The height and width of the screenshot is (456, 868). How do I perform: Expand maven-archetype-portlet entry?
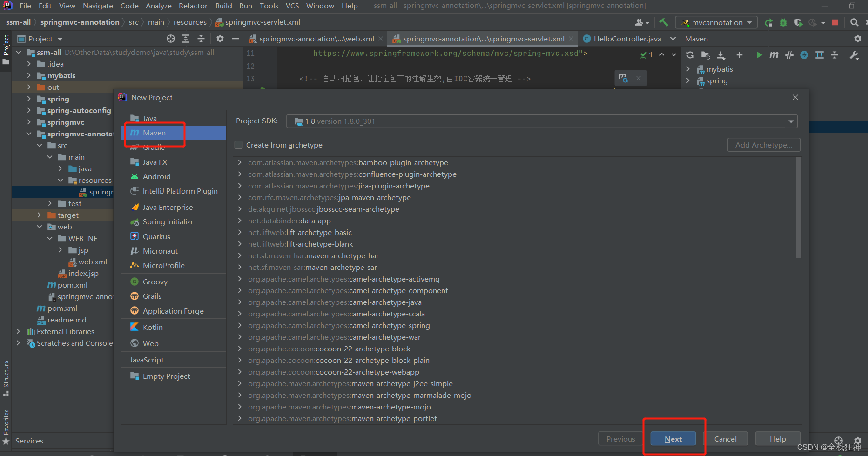pos(240,418)
